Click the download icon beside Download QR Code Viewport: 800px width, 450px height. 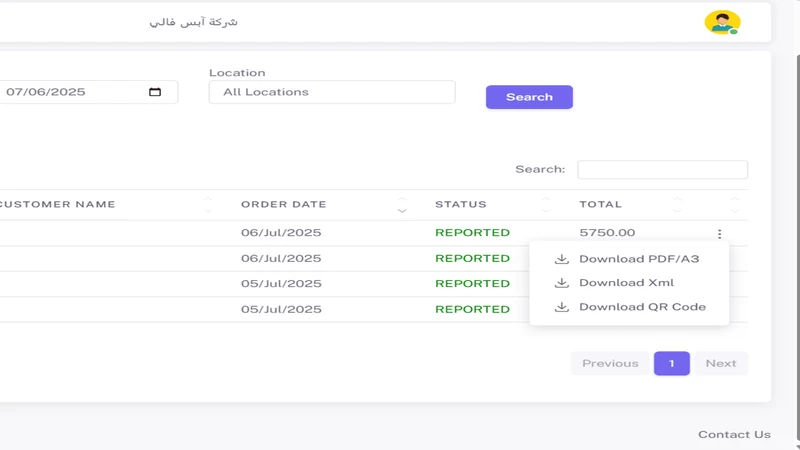[x=562, y=307]
